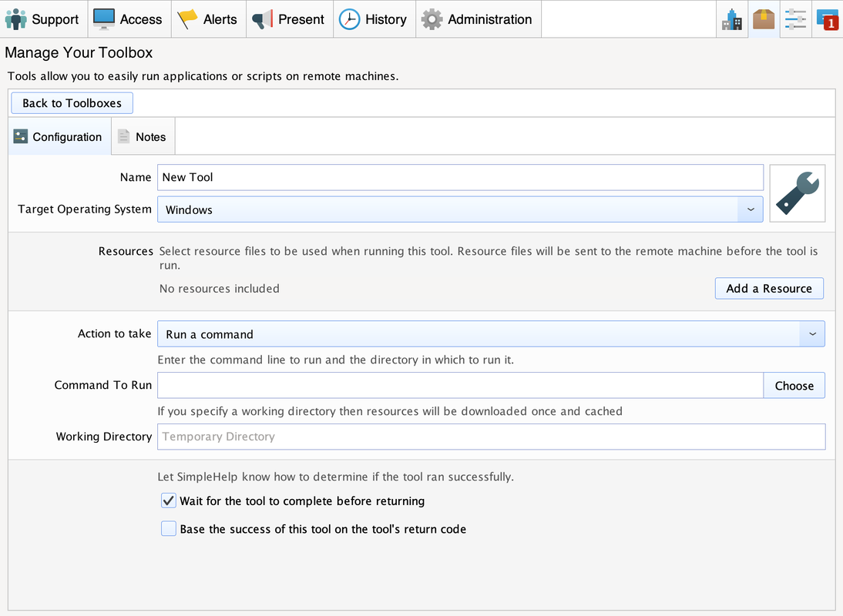Click the toolbox package icon
The height and width of the screenshot is (616, 843).
pyautogui.click(x=764, y=19)
